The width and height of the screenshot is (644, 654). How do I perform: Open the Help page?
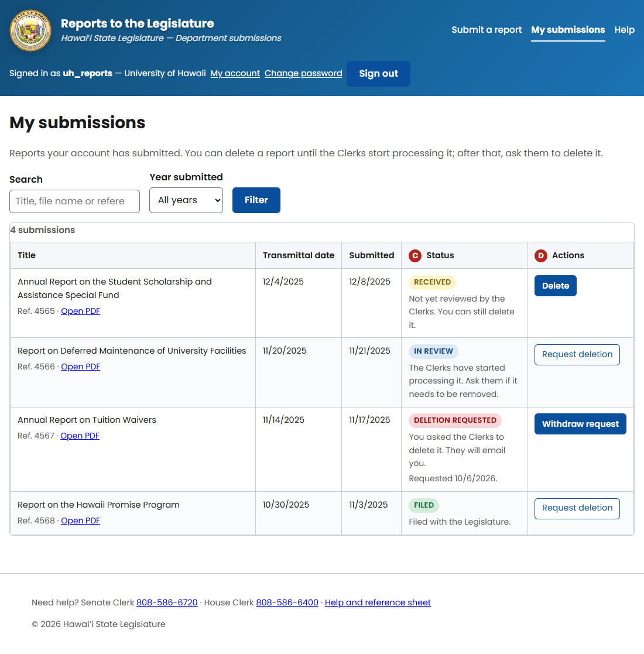point(624,30)
